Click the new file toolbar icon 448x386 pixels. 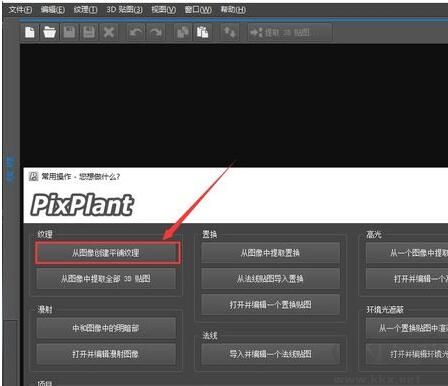30,32
